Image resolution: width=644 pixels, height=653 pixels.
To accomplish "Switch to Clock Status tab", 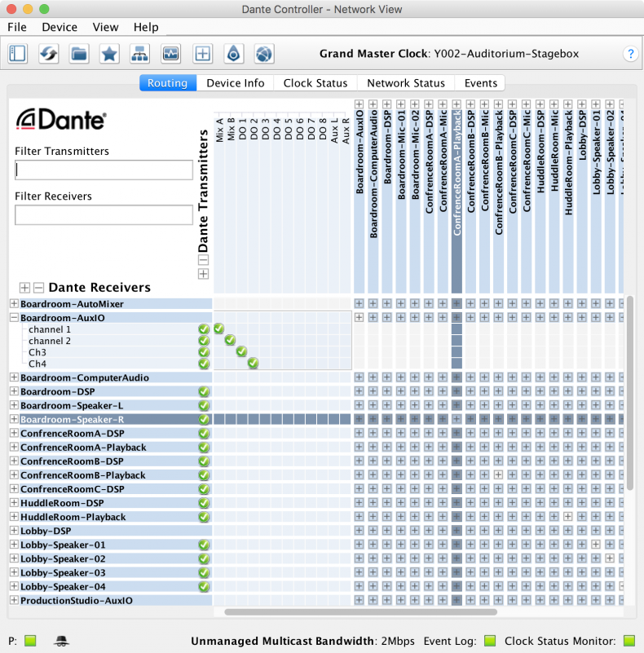I will 315,83.
